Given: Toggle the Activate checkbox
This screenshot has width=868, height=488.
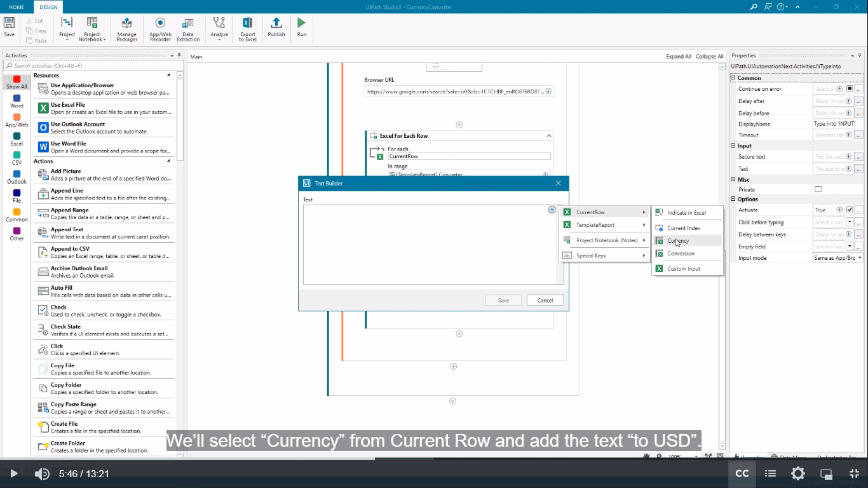Looking at the screenshot, I should click(850, 210).
